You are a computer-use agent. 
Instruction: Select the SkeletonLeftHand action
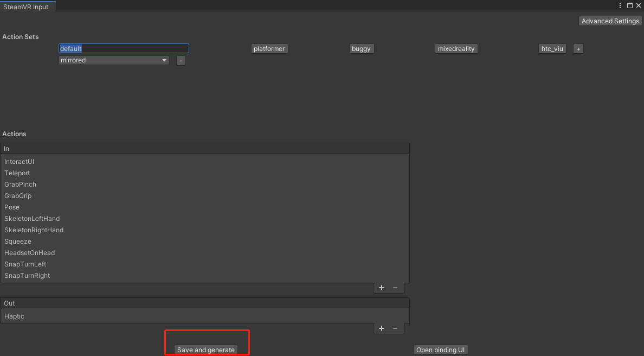pos(205,219)
